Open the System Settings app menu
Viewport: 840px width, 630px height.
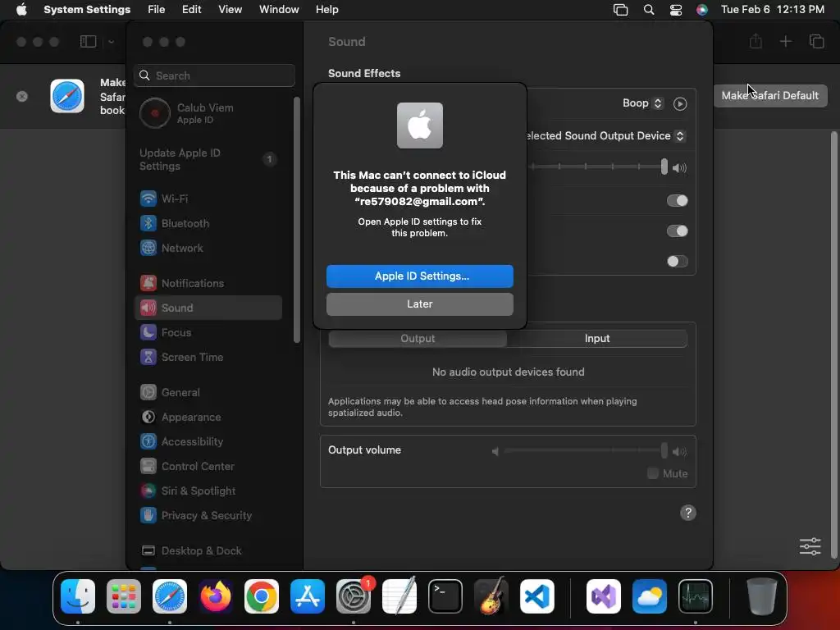click(x=87, y=10)
